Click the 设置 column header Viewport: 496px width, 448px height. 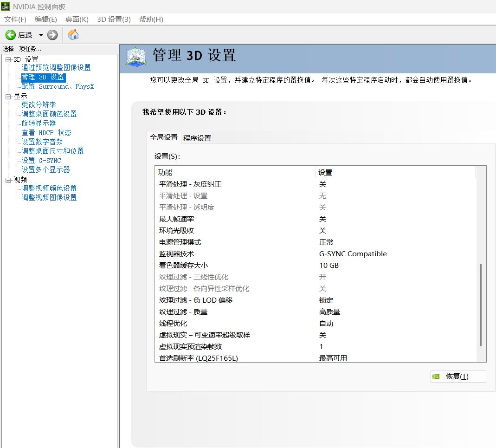[395, 173]
